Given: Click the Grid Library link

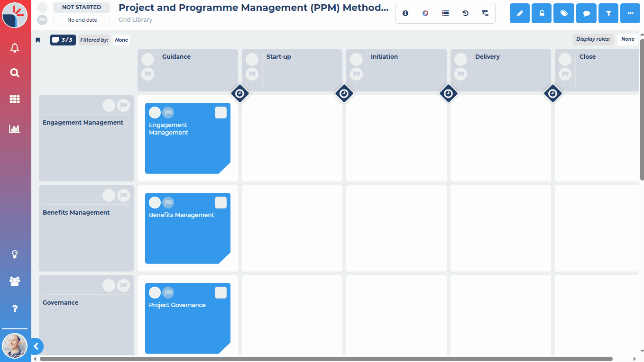Looking at the screenshot, I should pyautogui.click(x=136, y=20).
